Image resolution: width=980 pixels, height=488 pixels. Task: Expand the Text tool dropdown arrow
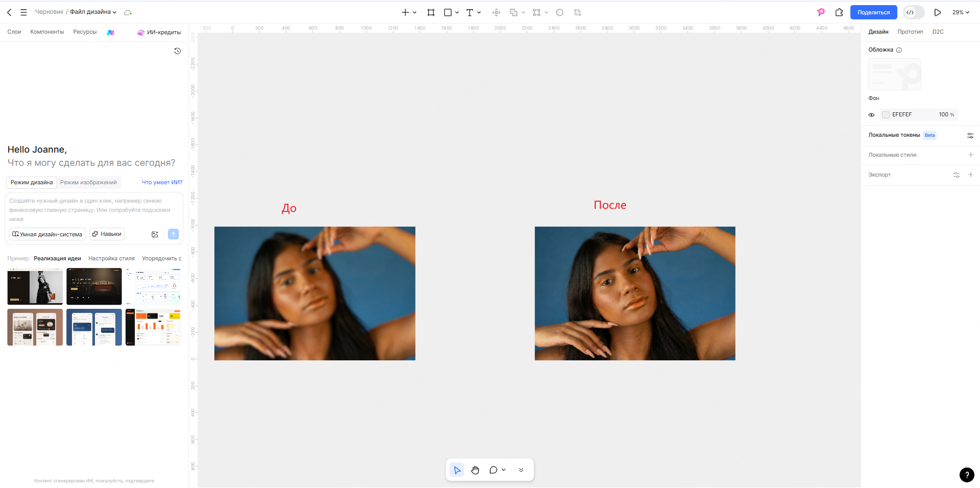click(479, 12)
